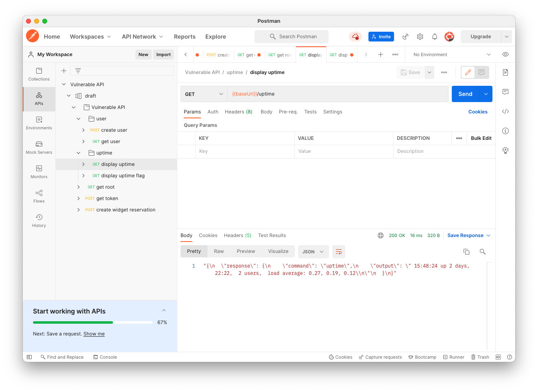Viewport: 538px width, 392px height.
Task: Click the request URL field
Action: [338, 94]
